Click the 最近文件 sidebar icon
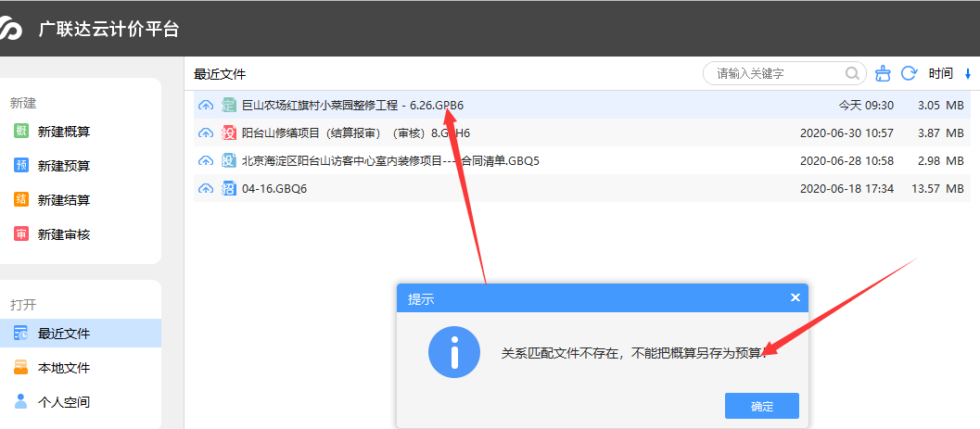This screenshot has height=429, width=980. [x=21, y=334]
